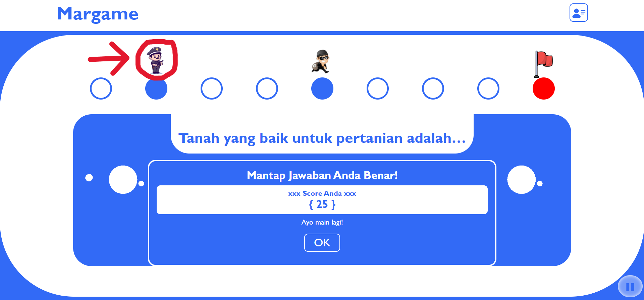Viewport: 644px width, 300px height.
Task: Select the empty circle before the red finish
Action: 488,88
